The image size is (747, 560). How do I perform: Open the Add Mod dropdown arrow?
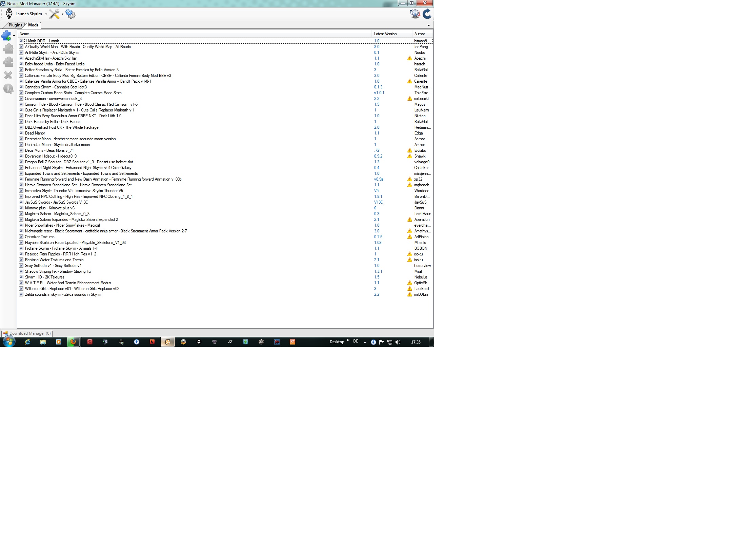[x=14, y=36]
